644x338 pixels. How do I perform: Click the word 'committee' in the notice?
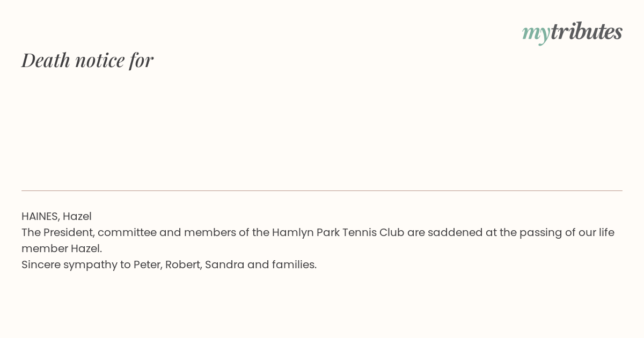(127, 232)
